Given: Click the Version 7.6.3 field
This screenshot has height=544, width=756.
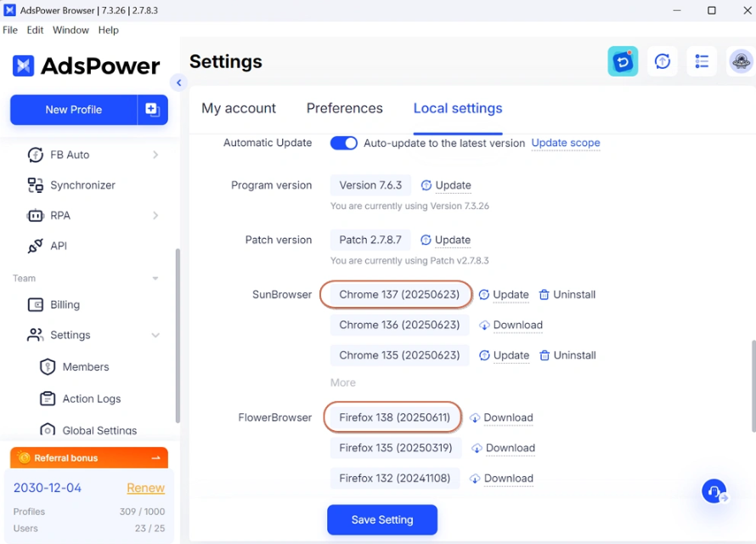Looking at the screenshot, I should 370,185.
